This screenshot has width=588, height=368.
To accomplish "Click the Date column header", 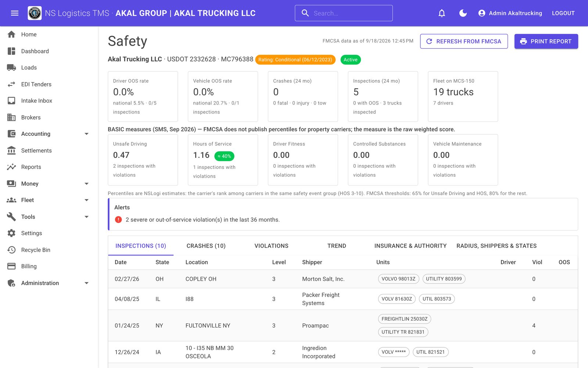I will [121, 262].
